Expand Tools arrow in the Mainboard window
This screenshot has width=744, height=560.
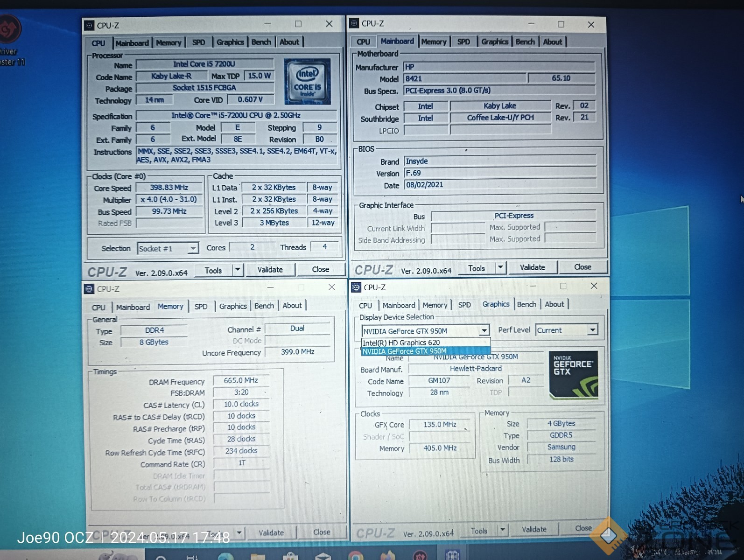[500, 268]
